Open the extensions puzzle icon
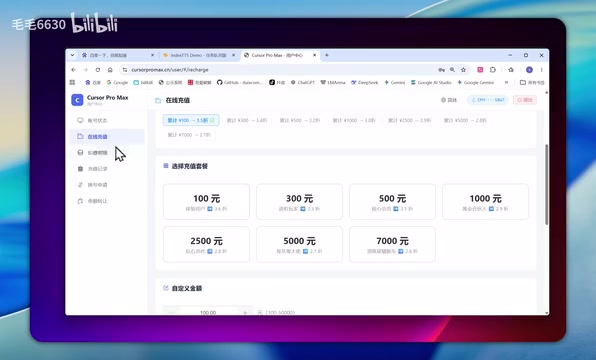This screenshot has height=360, width=596. [493, 70]
